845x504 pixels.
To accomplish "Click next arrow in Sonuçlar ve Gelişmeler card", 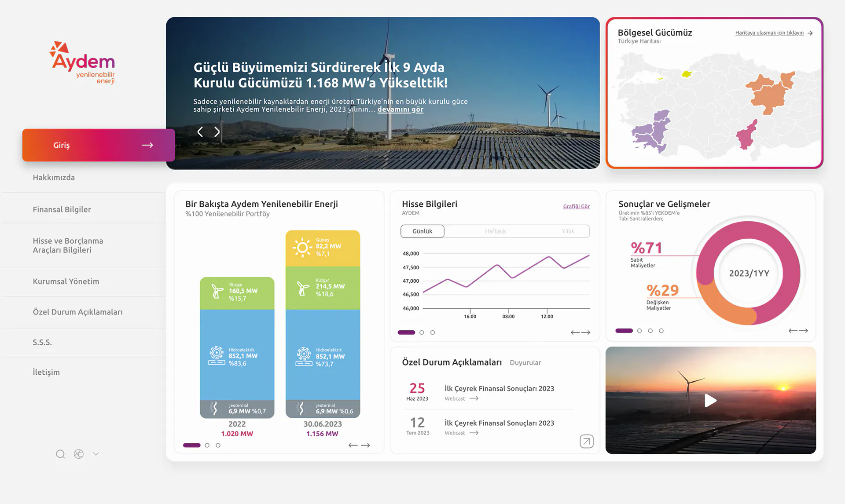I will [804, 331].
